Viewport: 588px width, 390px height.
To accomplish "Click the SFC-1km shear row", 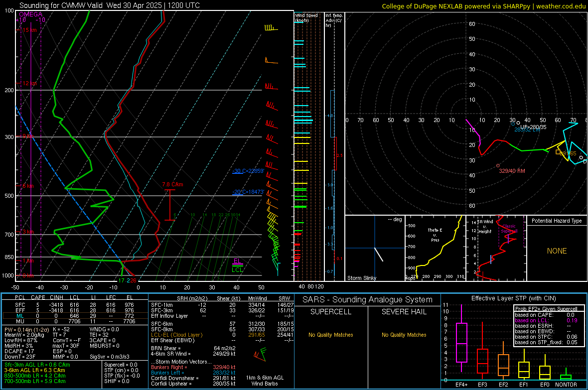I will point(222,305).
